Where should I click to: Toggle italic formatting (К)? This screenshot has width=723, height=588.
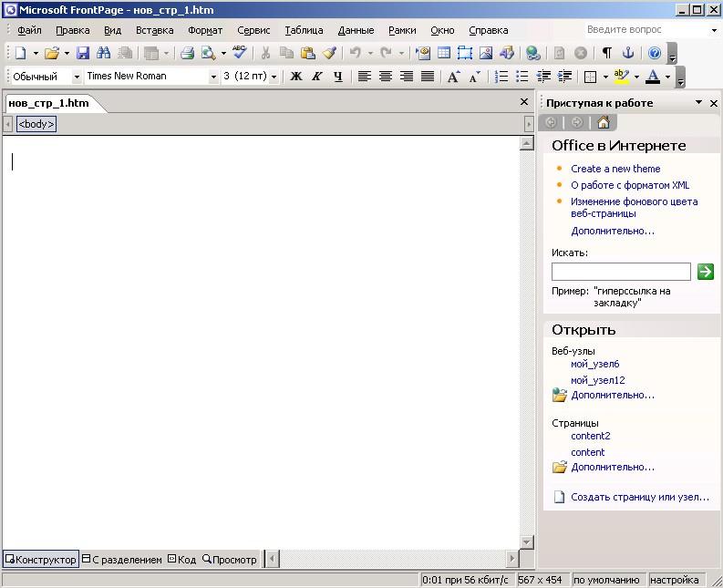[x=316, y=76]
